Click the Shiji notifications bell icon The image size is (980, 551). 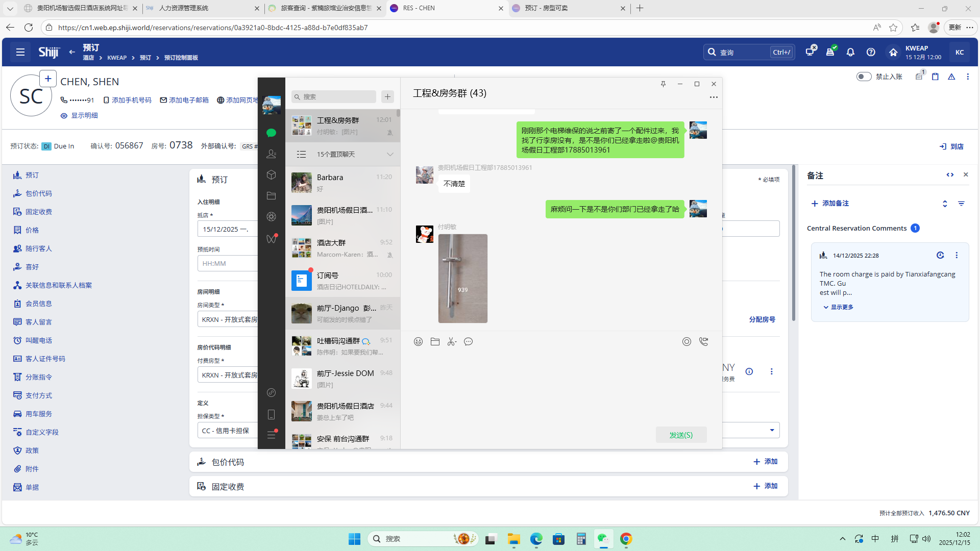(x=850, y=52)
